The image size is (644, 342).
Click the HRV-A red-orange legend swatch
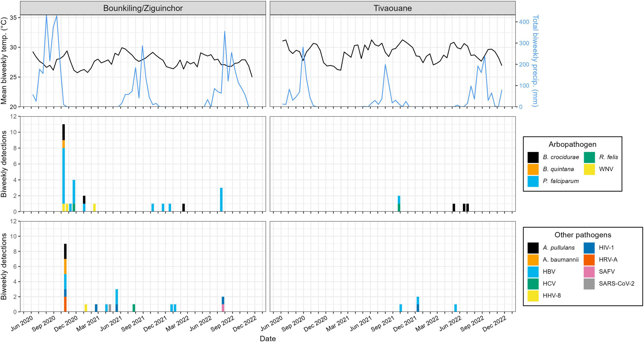pyautogui.click(x=589, y=260)
